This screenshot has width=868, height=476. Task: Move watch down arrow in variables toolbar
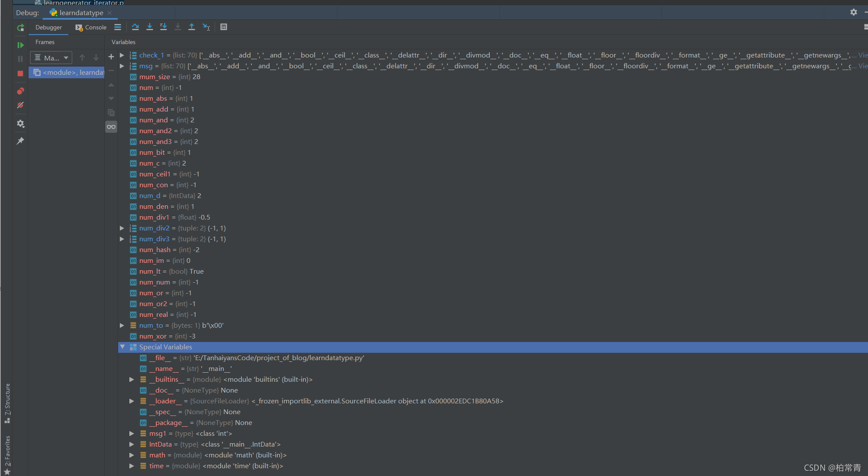pos(111,99)
